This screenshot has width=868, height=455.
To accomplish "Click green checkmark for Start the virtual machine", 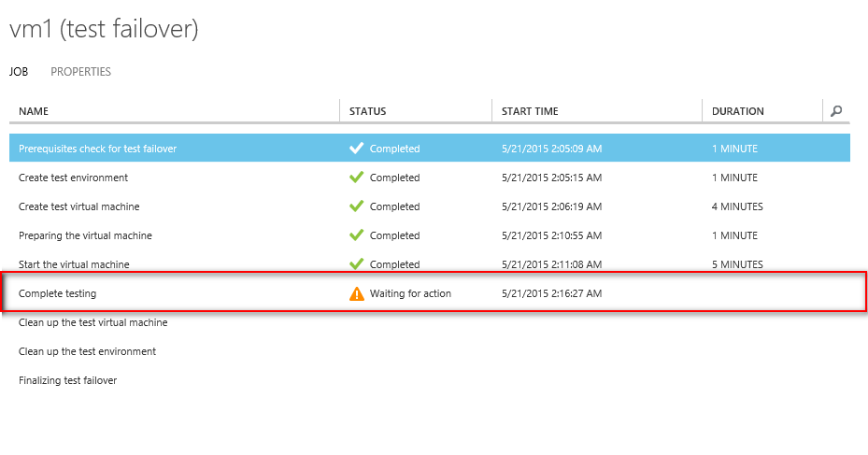I will tap(357, 263).
